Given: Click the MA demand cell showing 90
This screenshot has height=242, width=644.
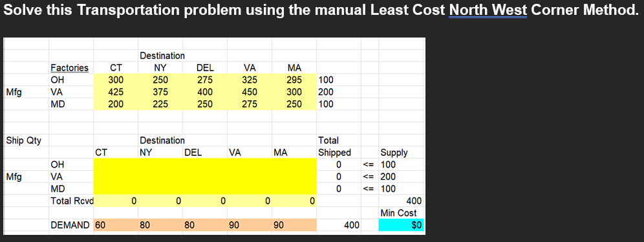Looking at the screenshot, I should click(x=294, y=225).
